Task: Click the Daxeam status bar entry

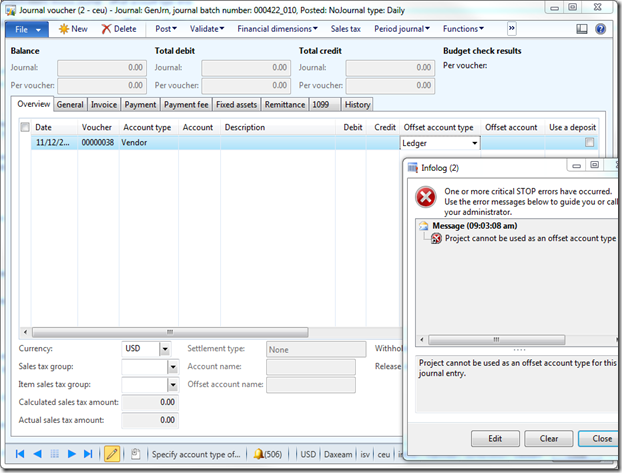Action: click(338, 454)
